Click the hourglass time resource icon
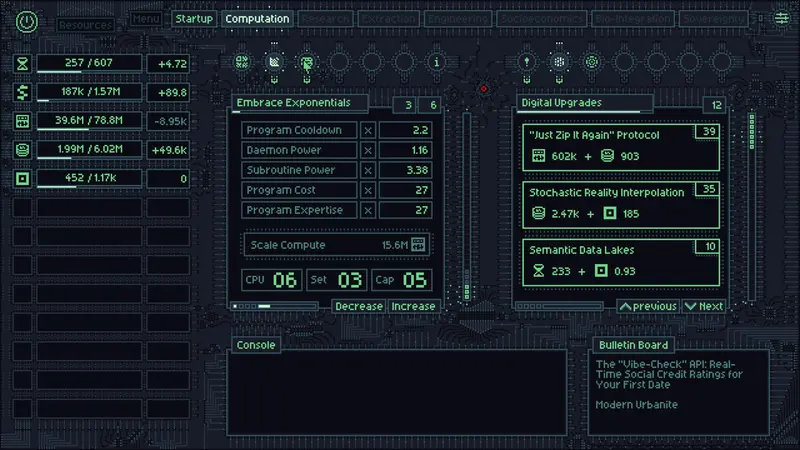The width and height of the screenshot is (800, 450). point(22,64)
